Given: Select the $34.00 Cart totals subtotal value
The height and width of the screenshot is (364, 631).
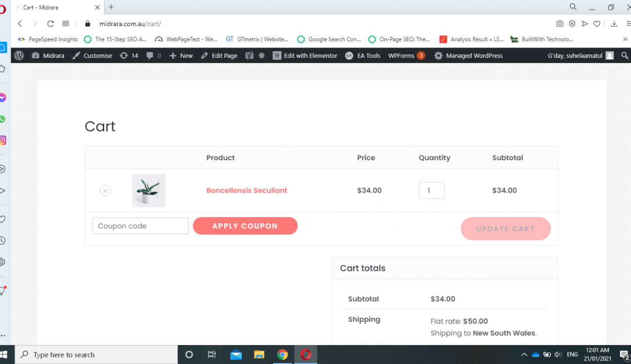Looking at the screenshot, I should coord(443,299).
